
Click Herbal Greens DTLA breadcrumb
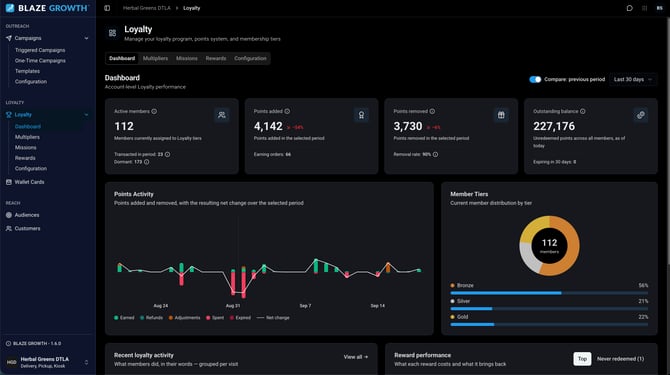(147, 8)
